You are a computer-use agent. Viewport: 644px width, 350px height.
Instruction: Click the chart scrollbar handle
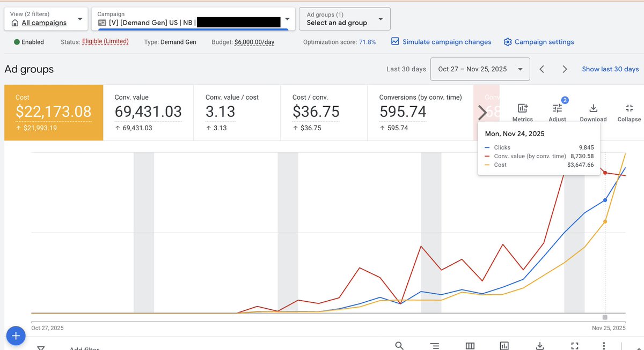click(x=605, y=317)
